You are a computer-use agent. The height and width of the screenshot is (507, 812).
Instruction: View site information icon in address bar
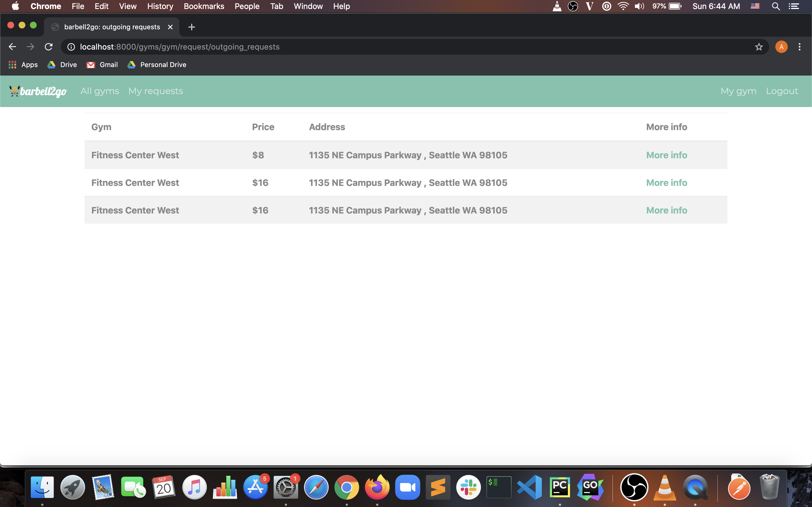click(x=71, y=47)
